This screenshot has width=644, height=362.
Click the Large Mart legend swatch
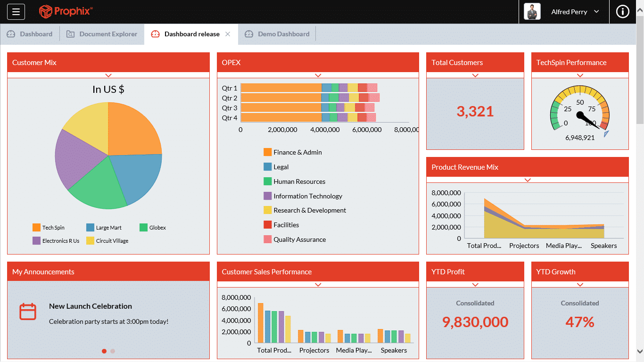tap(90, 228)
